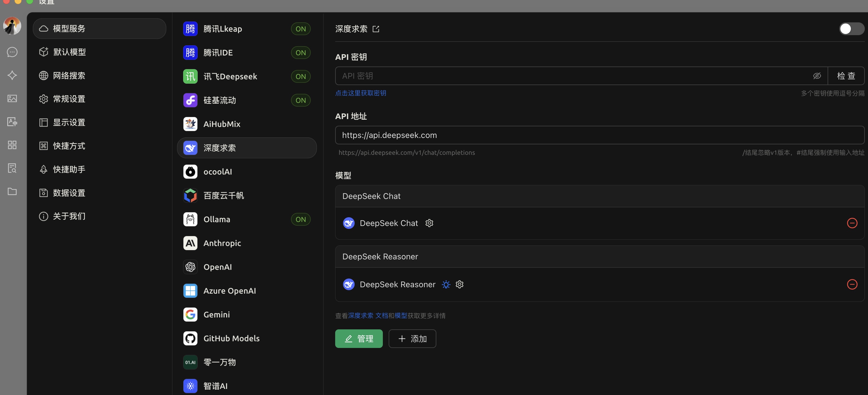Open settings gear for DeepSeek Chat model

coord(429,223)
